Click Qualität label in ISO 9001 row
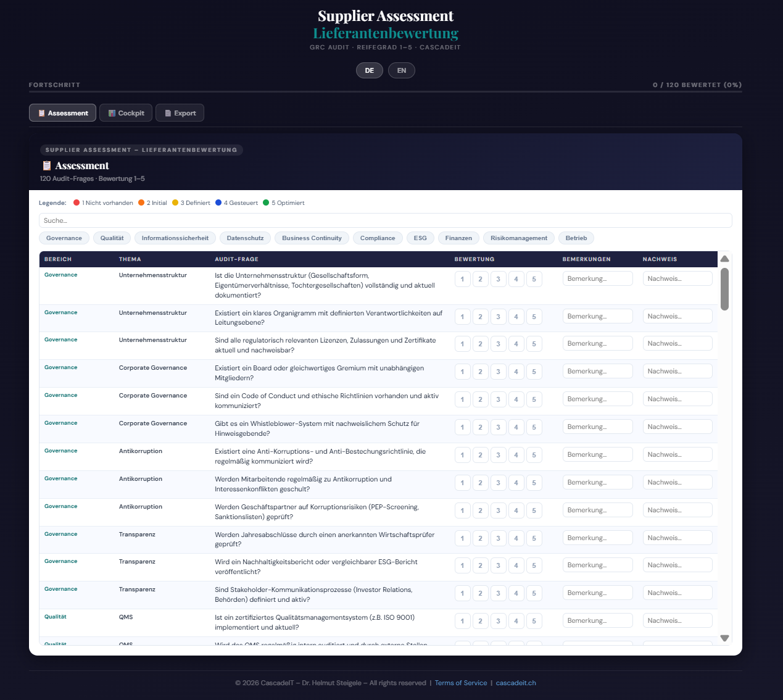The height and width of the screenshot is (700, 783). (x=56, y=617)
